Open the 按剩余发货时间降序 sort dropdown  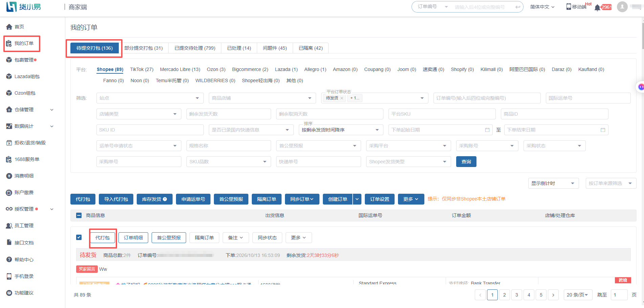341,130
